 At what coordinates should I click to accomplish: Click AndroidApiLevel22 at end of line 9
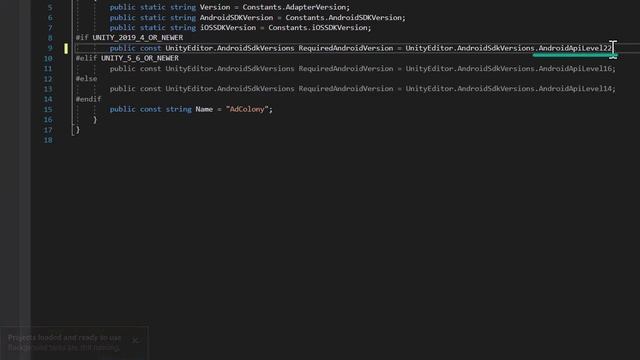tap(575, 48)
